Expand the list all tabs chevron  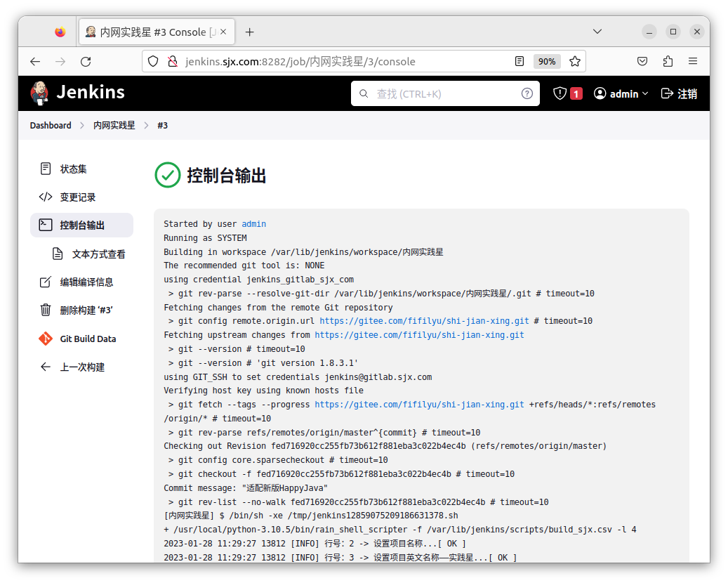click(597, 32)
